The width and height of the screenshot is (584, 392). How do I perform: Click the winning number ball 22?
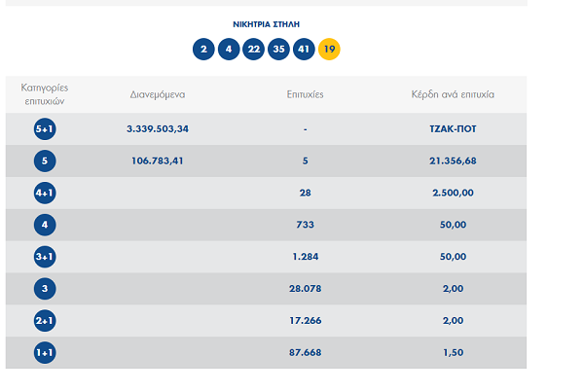pyautogui.click(x=254, y=49)
